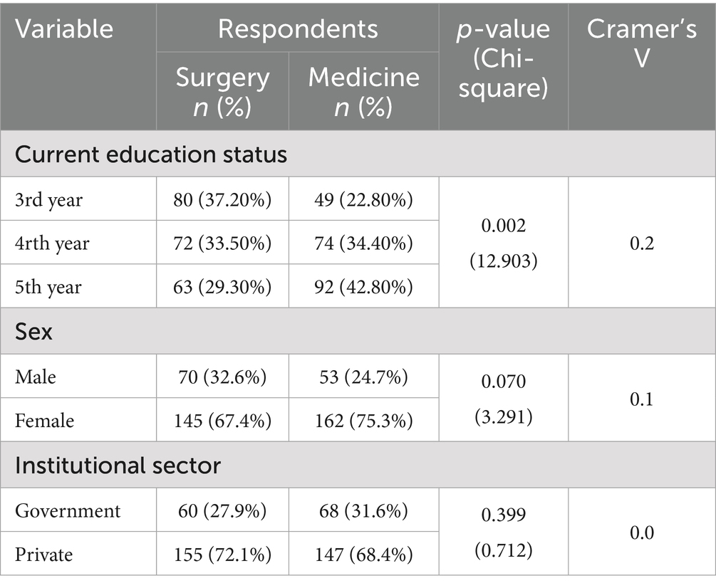Click the 0.002 (12.903) p-value cell

503,243
